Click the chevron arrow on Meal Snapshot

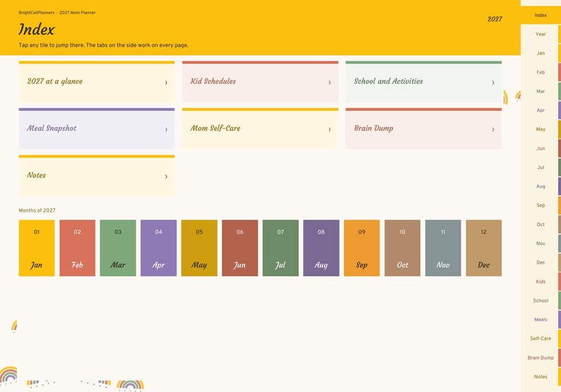tap(166, 129)
